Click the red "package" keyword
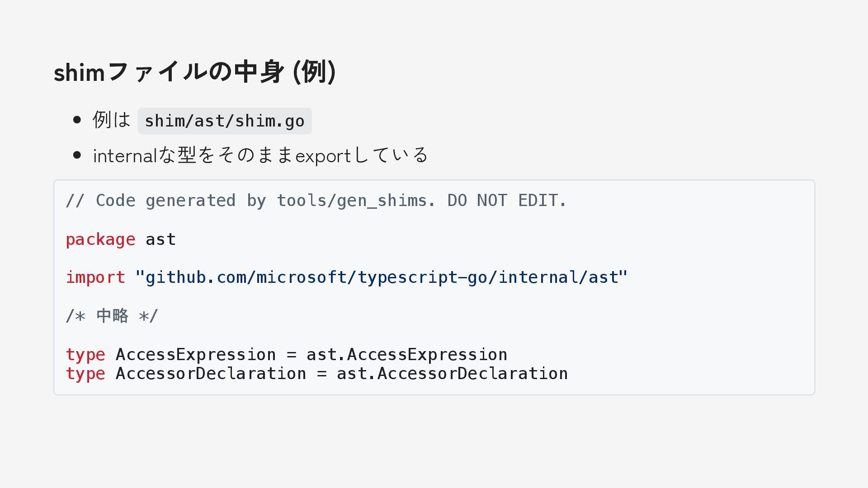This screenshot has width=868, height=488. 100,239
